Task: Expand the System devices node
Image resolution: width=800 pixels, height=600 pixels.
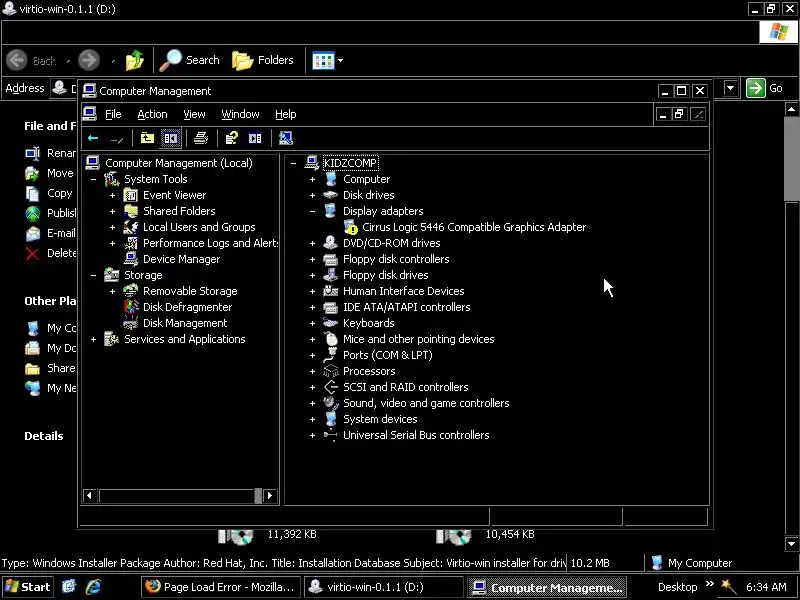Action: pyautogui.click(x=313, y=419)
